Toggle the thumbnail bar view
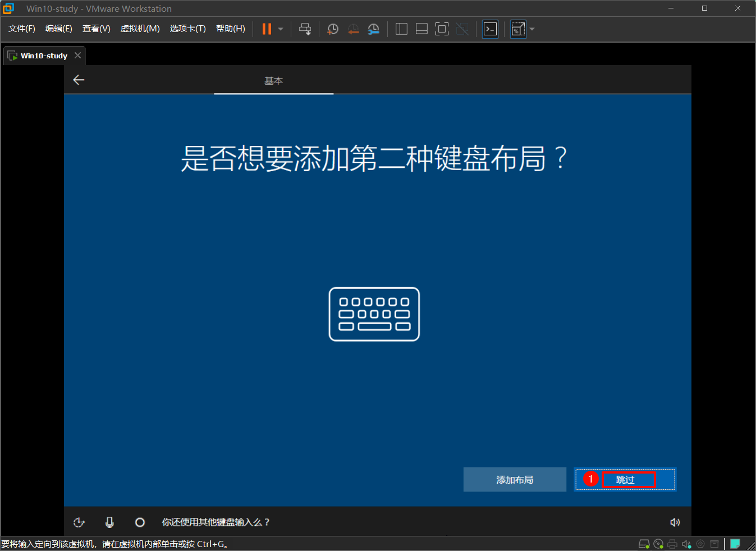 click(x=421, y=29)
